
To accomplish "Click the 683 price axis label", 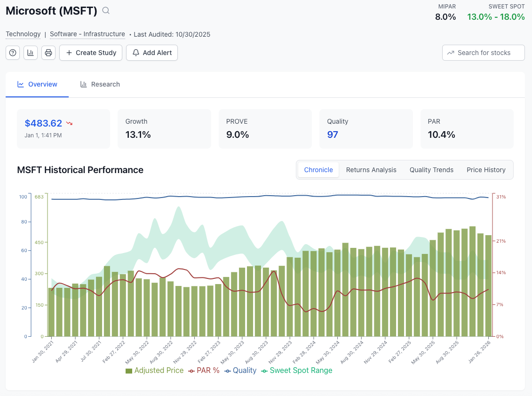I will click(39, 197).
